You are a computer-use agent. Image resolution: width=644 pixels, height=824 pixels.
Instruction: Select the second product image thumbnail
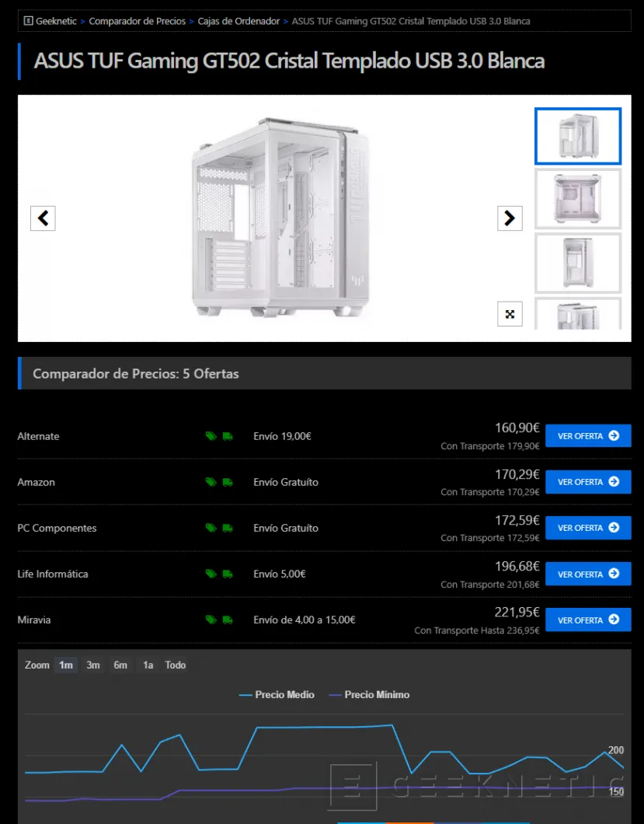577,199
